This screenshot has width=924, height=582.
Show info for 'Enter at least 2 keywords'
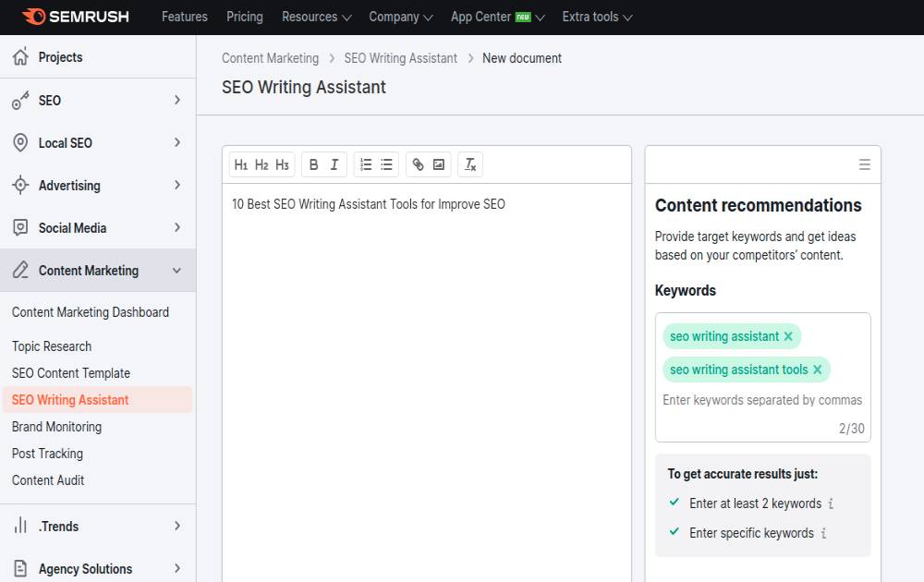coord(831,503)
